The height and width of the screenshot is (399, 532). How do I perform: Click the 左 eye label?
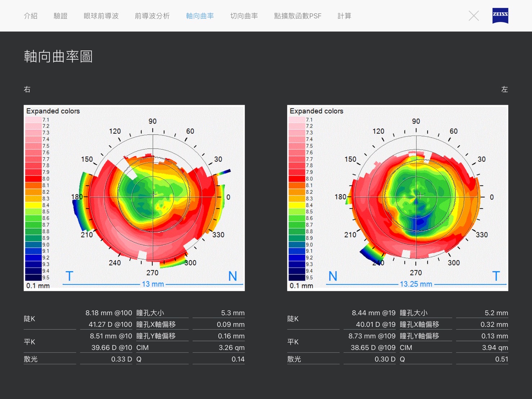(504, 89)
